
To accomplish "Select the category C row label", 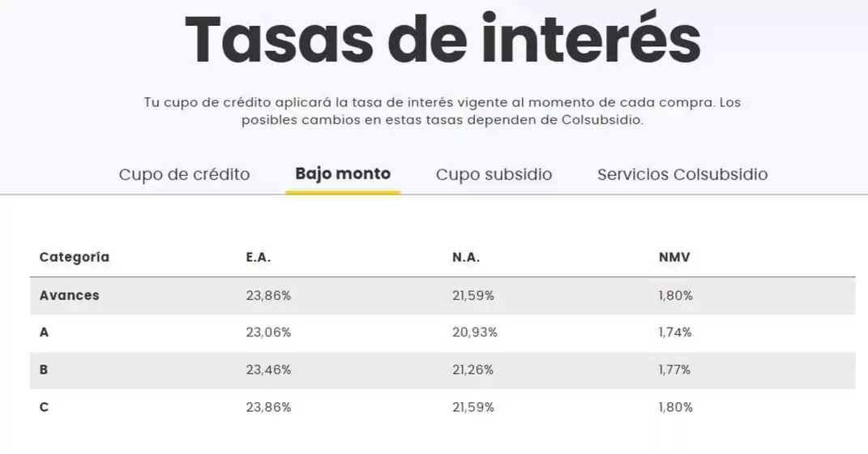I will [x=44, y=407].
